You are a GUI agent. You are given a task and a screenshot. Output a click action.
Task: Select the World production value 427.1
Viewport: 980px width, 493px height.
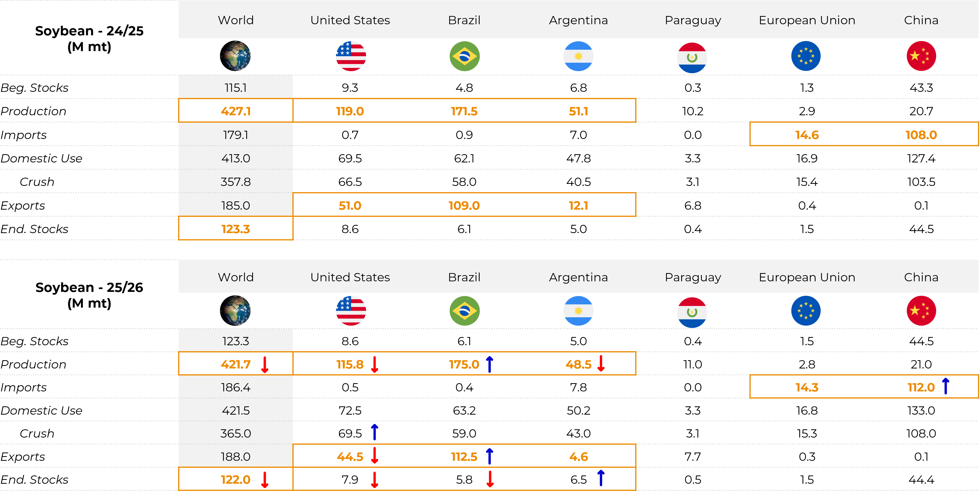tap(235, 111)
